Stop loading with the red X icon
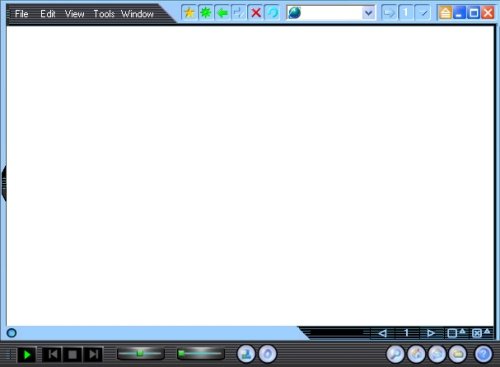 [256, 13]
